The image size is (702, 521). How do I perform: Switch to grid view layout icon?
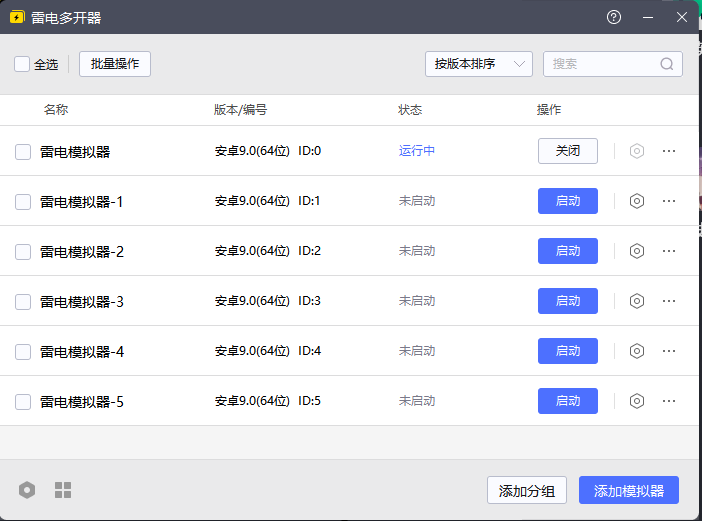pos(63,490)
